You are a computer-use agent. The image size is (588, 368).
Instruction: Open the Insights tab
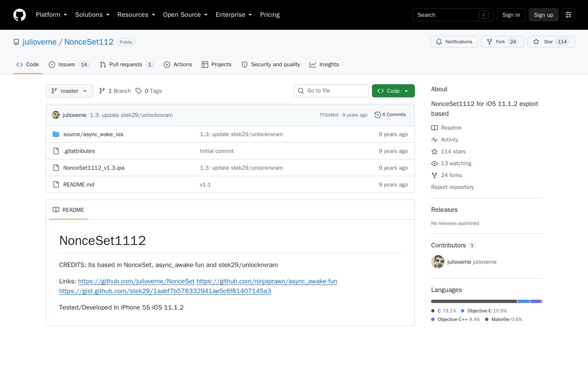[324, 65]
